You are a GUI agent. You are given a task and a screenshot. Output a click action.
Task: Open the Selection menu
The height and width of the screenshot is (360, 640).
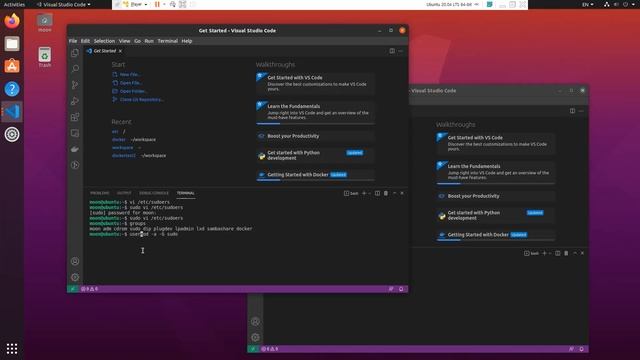pos(104,41)
